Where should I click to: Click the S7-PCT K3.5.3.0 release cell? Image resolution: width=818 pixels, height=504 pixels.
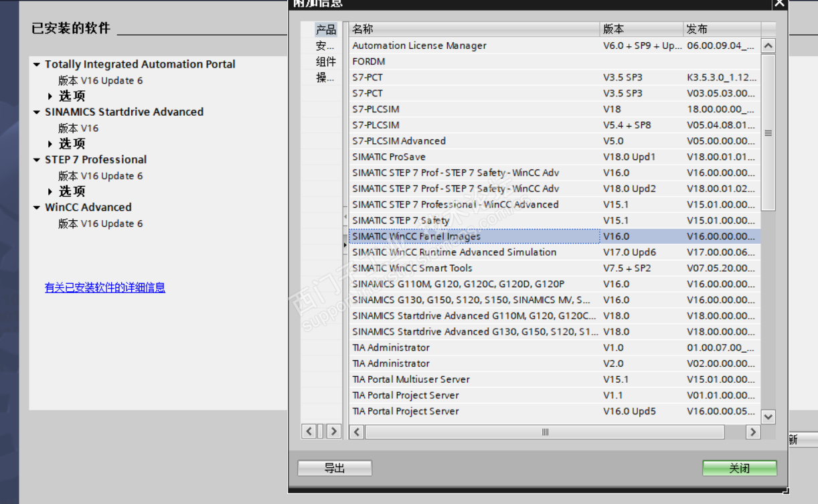(x=722, y=78)
